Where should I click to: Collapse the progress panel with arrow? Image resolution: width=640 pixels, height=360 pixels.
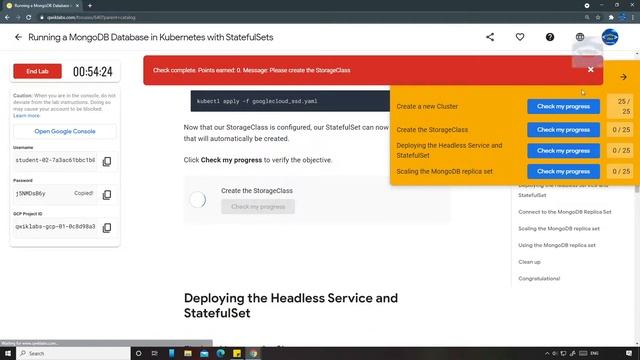point(623,77)
